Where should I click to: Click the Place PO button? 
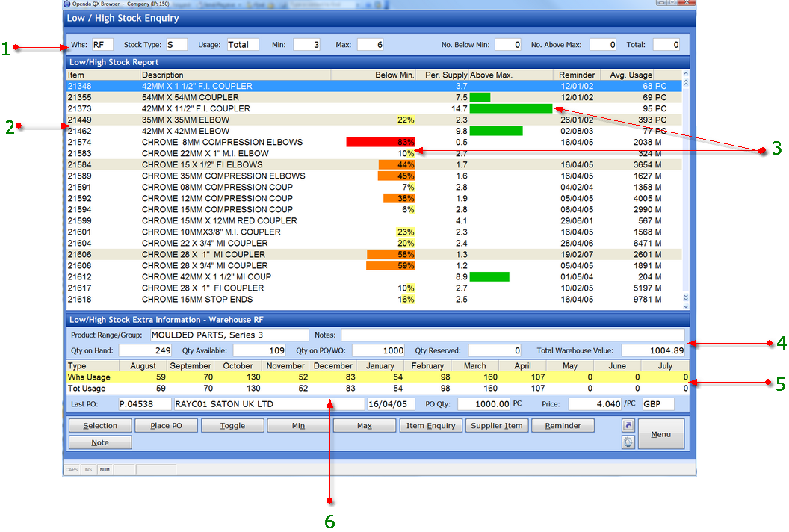166,426
